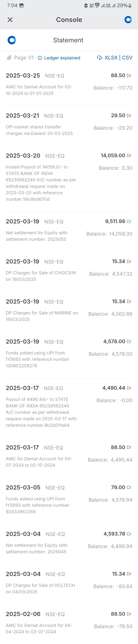This screenshot has height=644, width=138.
Task: Tap the Page 1/1 indicator
Action: point(24,58)
